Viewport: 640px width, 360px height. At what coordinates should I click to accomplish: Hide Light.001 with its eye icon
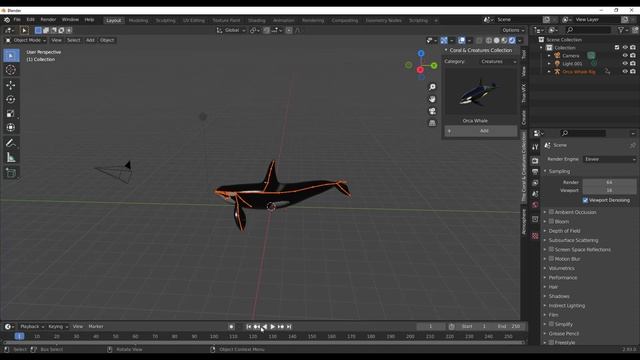pyautogui.click(x=625, y=64)
